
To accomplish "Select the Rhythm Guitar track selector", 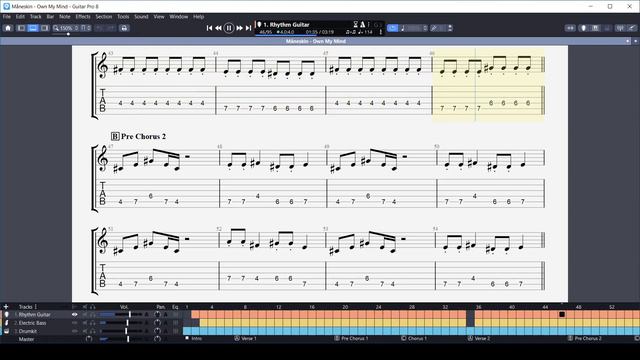I will tap(286, 24).
